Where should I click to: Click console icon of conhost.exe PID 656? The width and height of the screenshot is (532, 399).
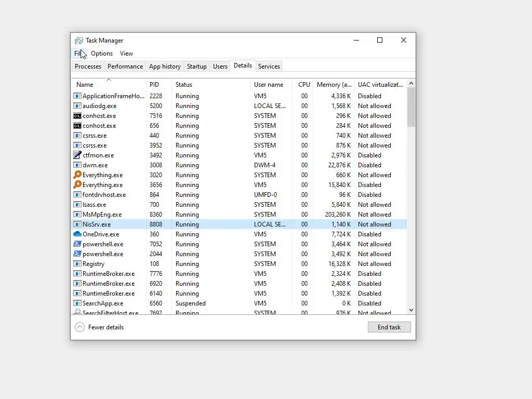(77, 126)
